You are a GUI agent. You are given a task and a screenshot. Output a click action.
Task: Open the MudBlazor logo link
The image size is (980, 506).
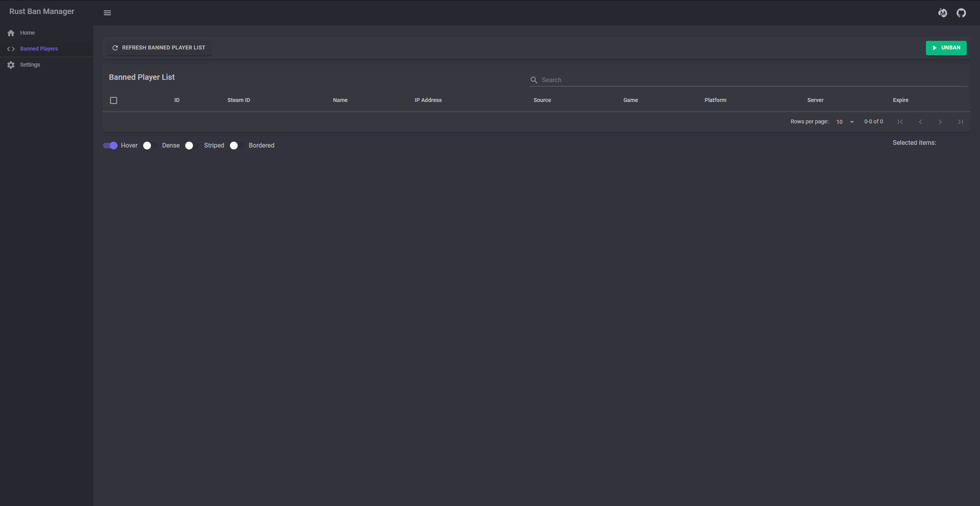(x=943, y=13)
